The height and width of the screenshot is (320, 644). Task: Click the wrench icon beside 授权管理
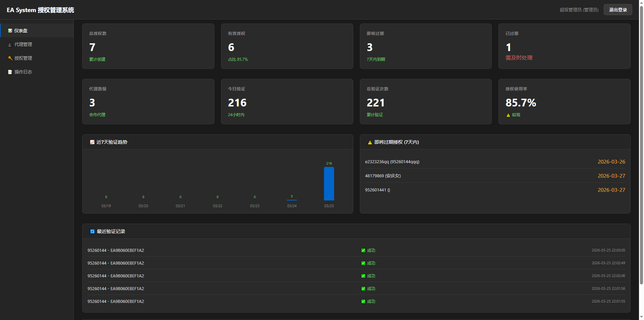tap(10, 58)
